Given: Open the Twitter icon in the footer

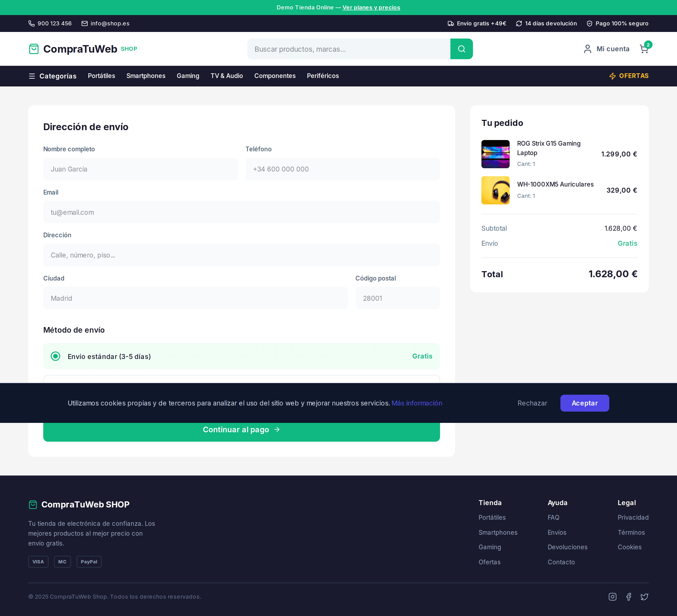Looking at the screenshot, I should point(644,597).
